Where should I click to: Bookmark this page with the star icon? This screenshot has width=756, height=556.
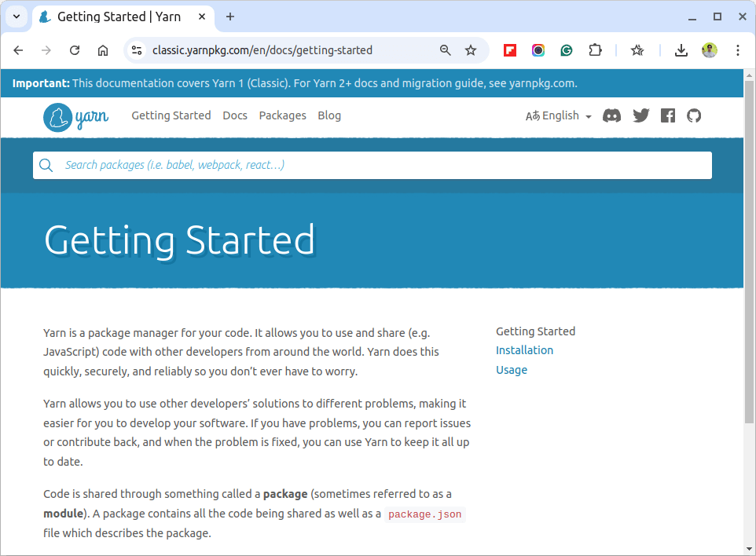pos(471,50)
